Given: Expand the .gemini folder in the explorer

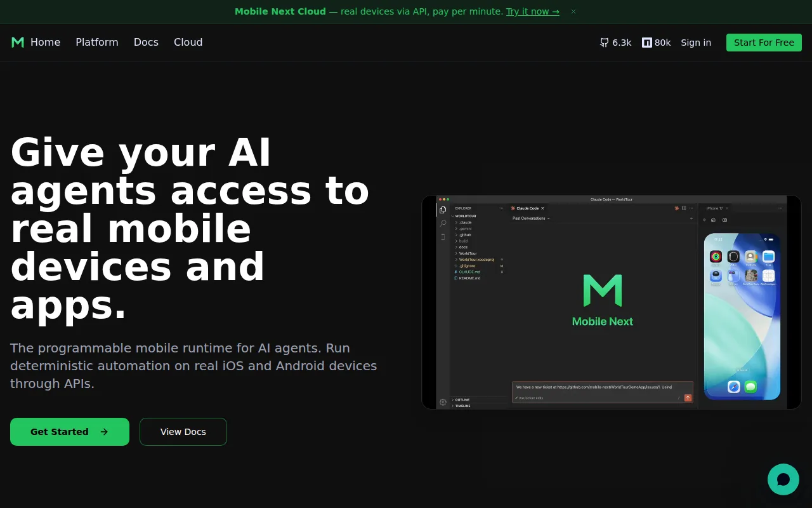Looking at the screenshot, I should (x=465, y=229).
